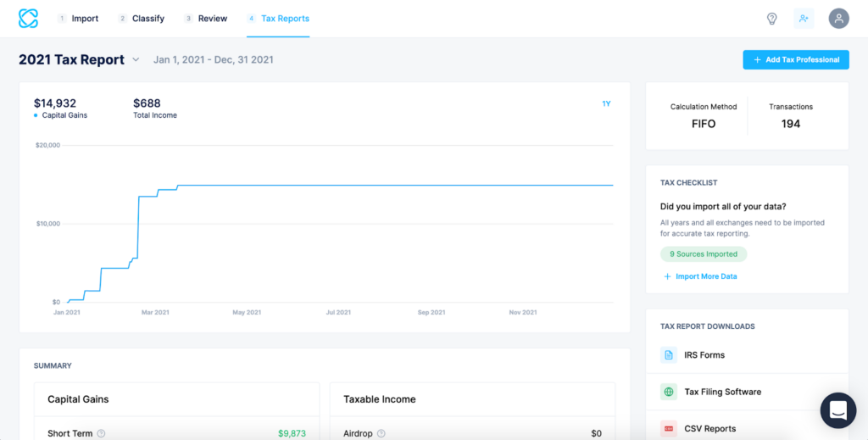Go to the Review step tab

[x=206, y=19]
